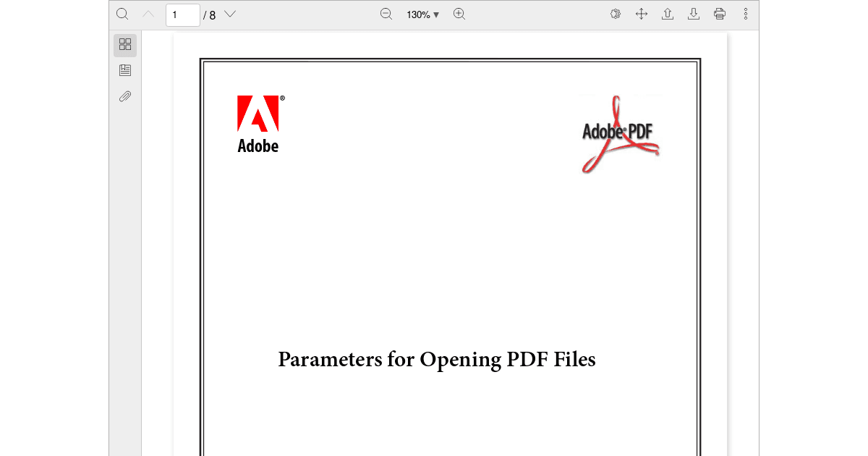The image size is (868, 456).
Task: Open the document search tool
Action: click(x=122, y=14)
